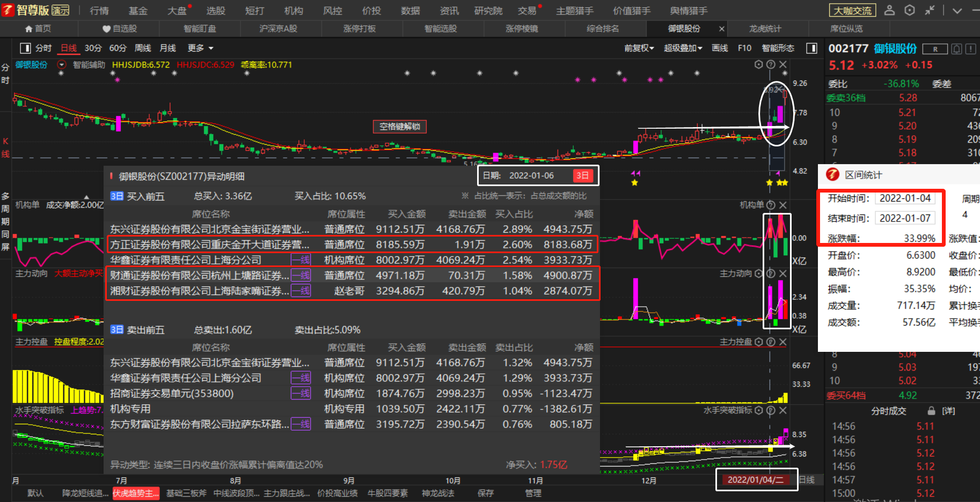This screenshot has height=502, width=980.
Task: Open help for 主力动向 indicator
Action: point(771,274)
